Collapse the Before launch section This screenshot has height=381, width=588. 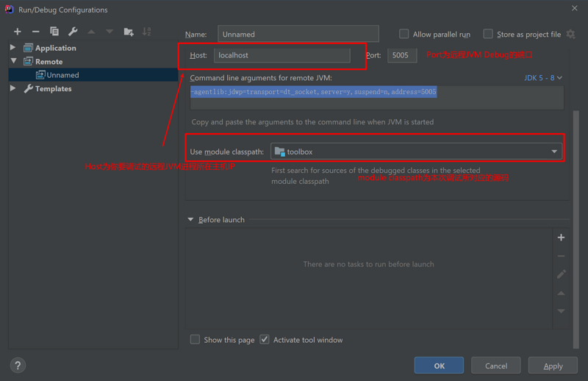coord(191,219)
